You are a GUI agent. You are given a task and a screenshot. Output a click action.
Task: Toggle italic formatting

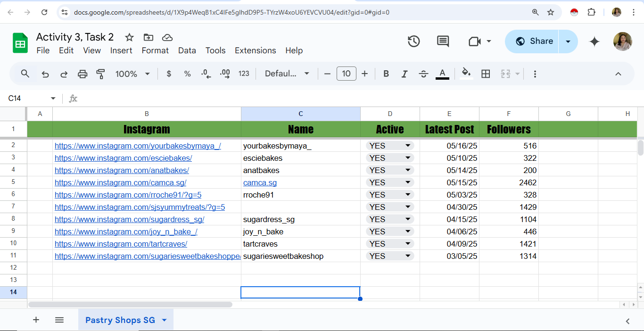(404, 74)
